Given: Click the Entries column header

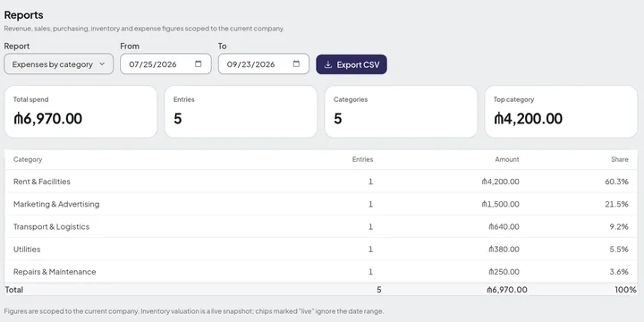Looking at the screenshot, I should point(362,159).
